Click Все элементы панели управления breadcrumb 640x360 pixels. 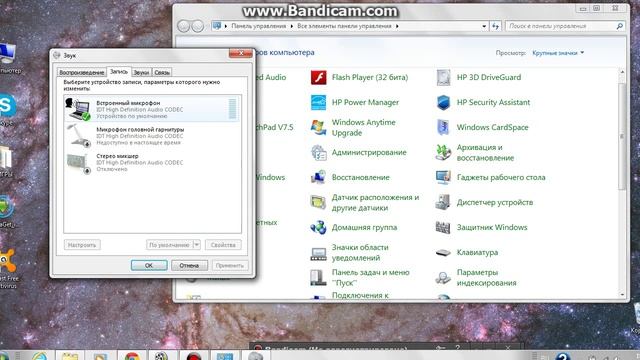coord(344,26)
